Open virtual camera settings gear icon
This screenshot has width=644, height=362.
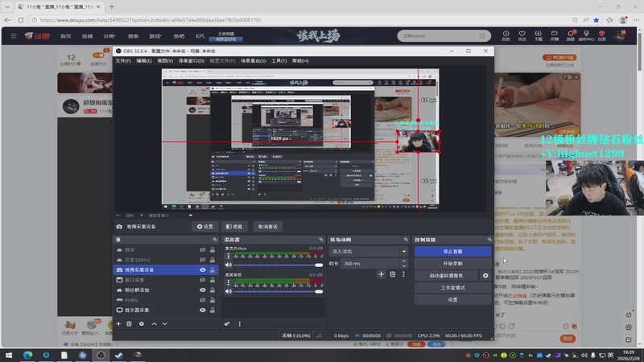click(x=485, y=276)
